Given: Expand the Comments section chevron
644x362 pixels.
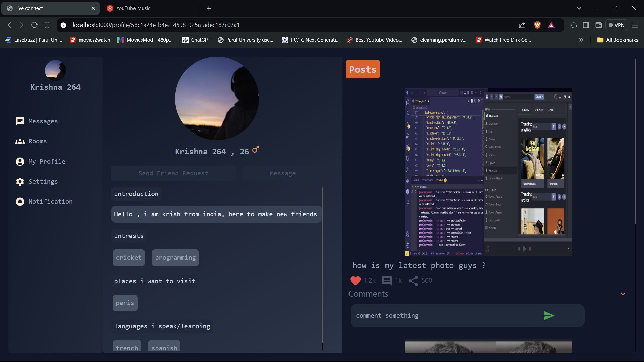Looking at the screenshot, I should (x=623, y=294).
